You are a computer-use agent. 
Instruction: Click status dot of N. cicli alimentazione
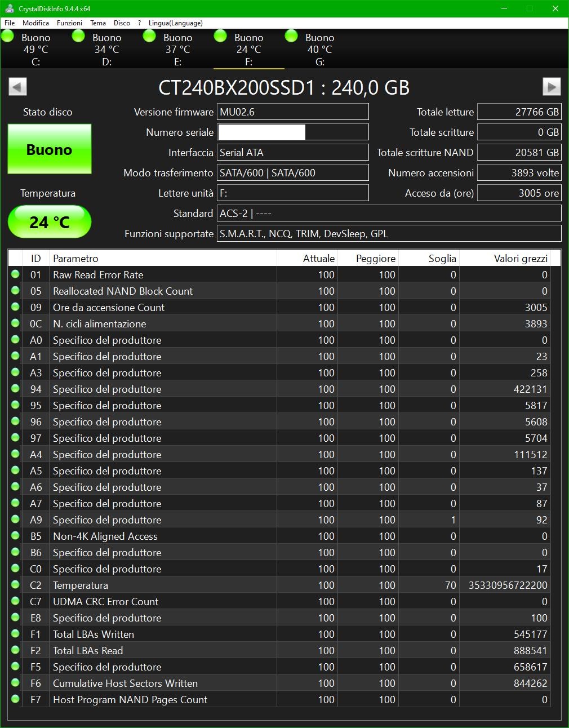point(15,323)
